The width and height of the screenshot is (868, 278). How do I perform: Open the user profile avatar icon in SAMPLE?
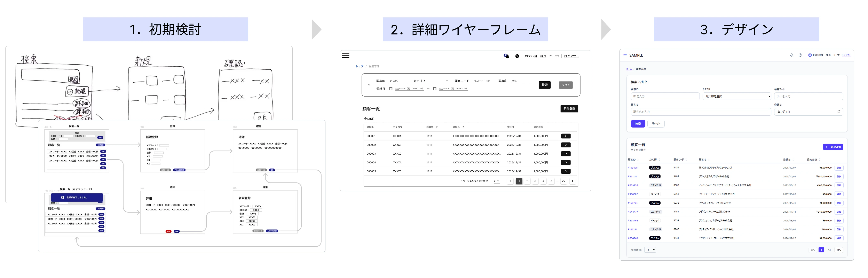coord(810,55)
